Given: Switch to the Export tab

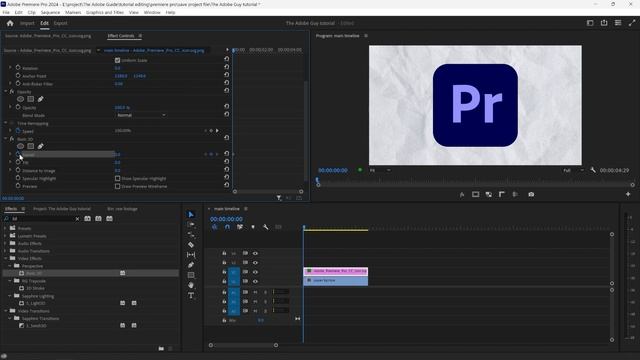Looking at the screenshot, I should (x=60, y=23).
